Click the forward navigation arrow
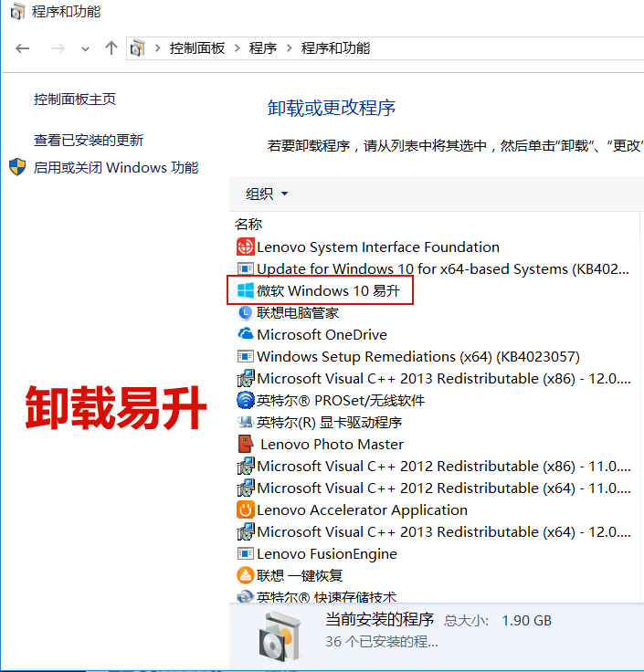This screenshot has width=644, height=672. [x=58, y=48]
